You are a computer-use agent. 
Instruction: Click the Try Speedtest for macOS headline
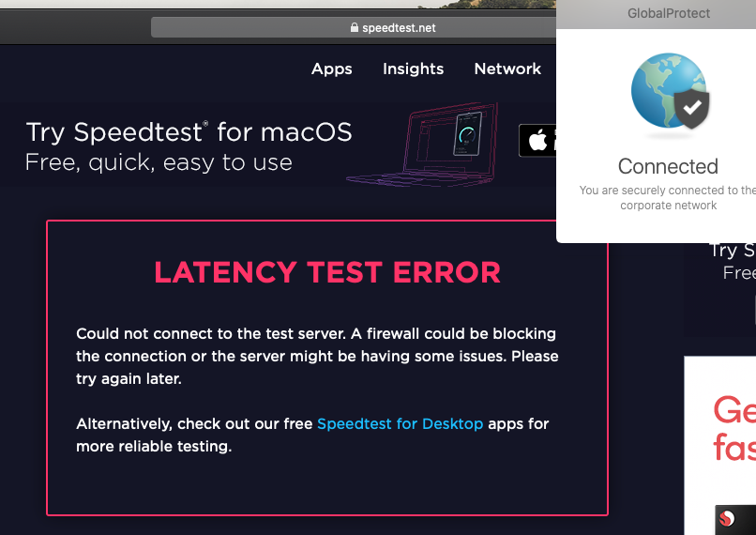189,131
